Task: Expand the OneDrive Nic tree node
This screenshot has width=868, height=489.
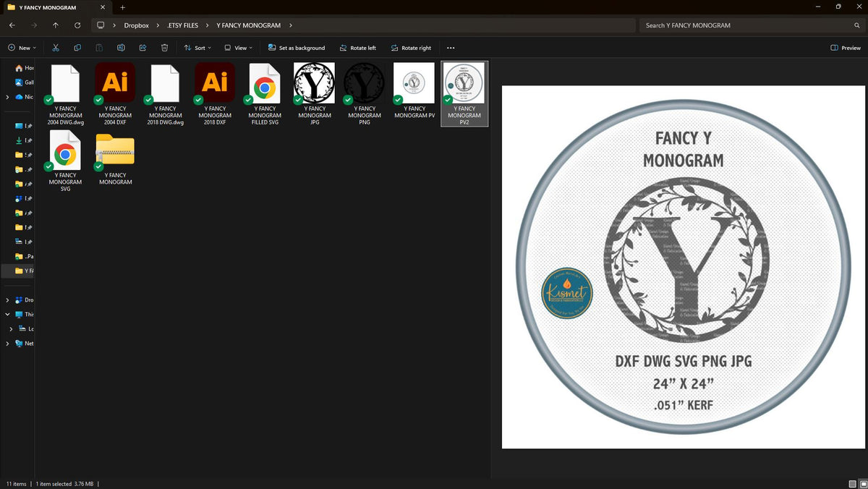Action: pyautogui.click(x=8, y=97)
